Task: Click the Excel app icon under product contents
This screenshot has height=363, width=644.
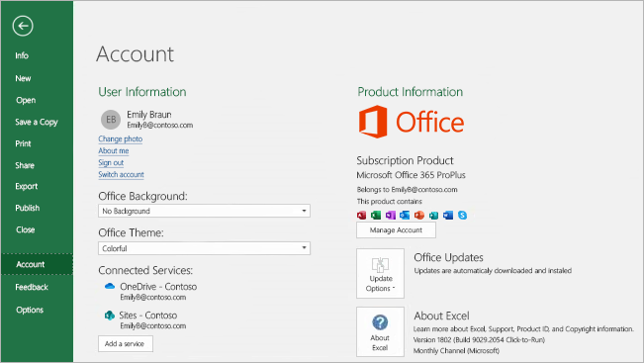Action: (x=376, y=216)
